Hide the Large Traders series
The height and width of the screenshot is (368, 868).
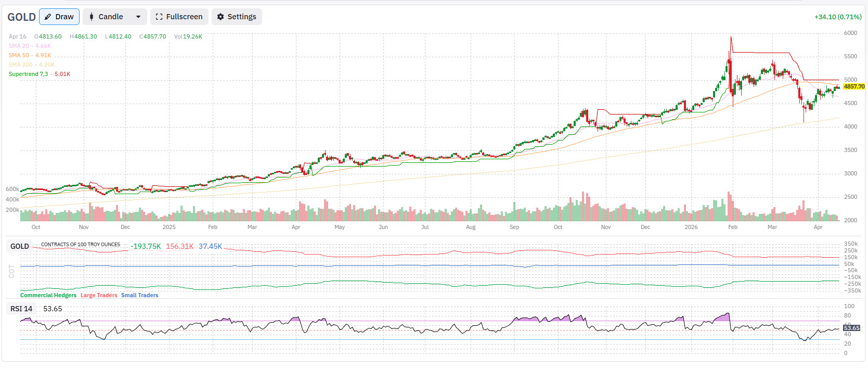(99, 295)
